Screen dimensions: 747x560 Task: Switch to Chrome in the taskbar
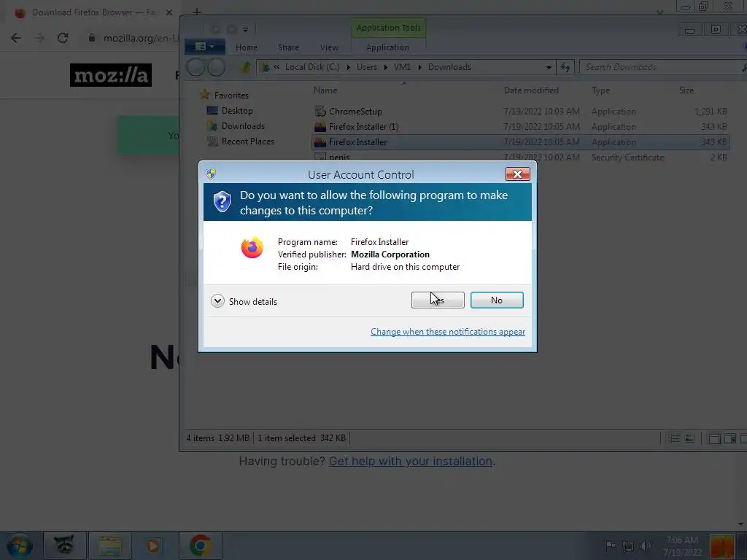(201, 545)
